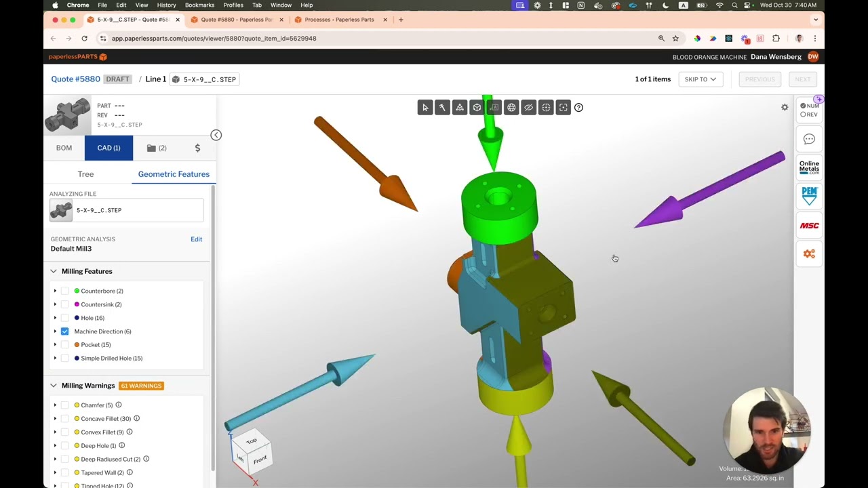
Task: Open viewer settings gear icon
Action: [x=785, y=107]
